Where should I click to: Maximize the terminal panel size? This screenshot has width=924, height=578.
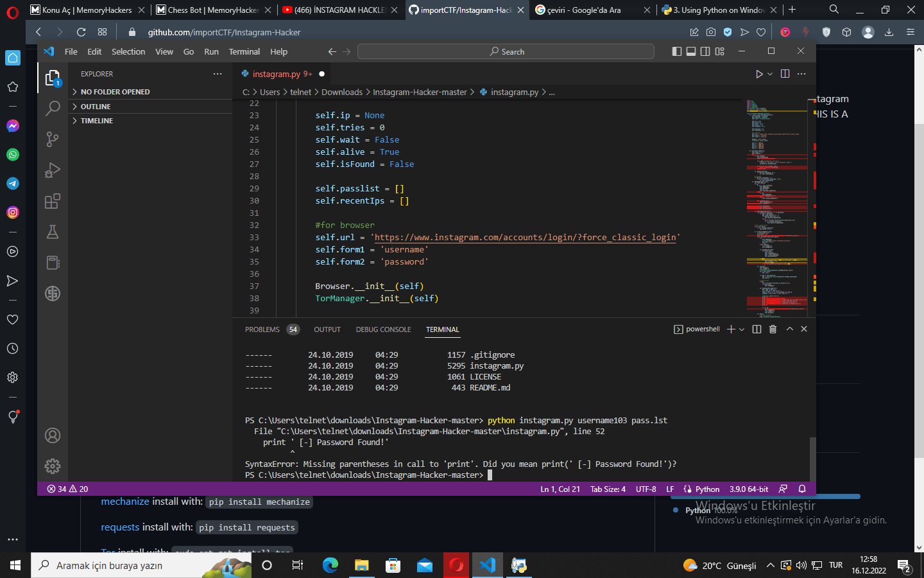pos(790,329)
